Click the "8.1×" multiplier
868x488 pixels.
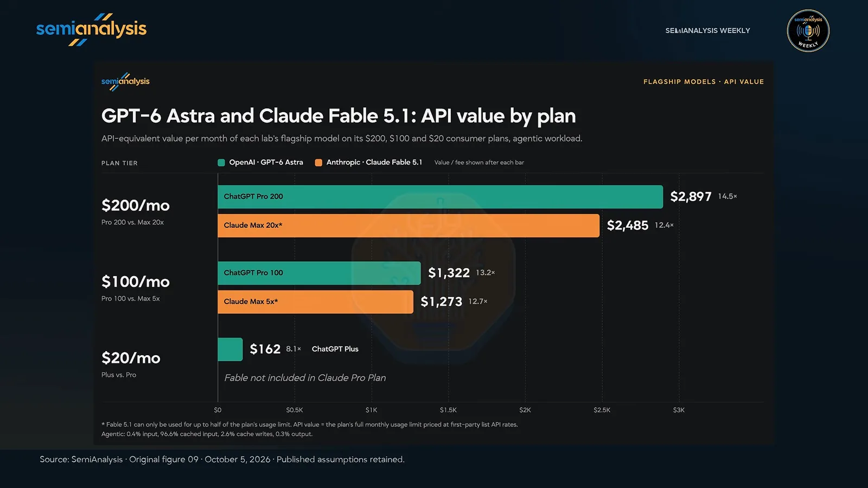tap(293, 349)
